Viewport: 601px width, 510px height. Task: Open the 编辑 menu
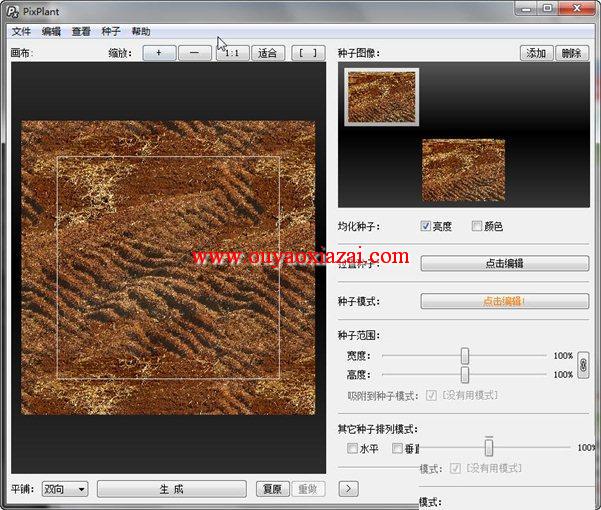(51, 31)
